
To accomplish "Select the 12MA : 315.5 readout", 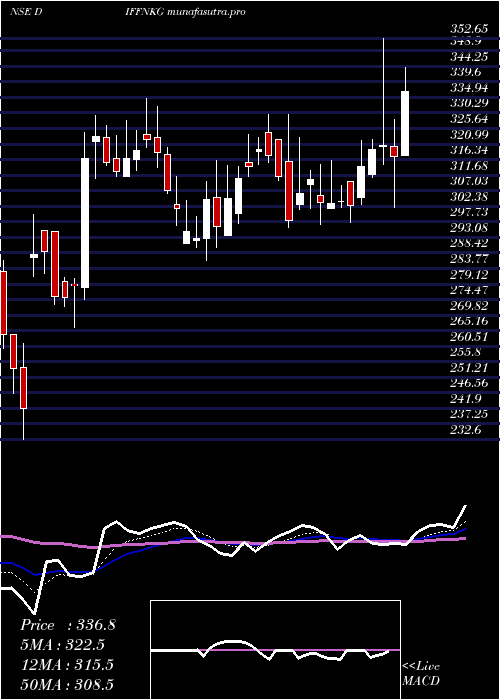I will coord(67,665).
